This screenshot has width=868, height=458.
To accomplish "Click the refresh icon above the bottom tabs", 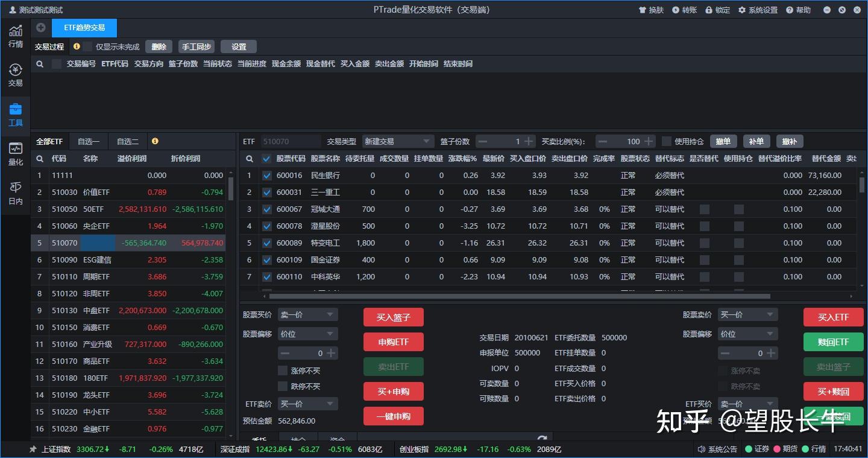I will pyautogui.click(x=542, y=440).
